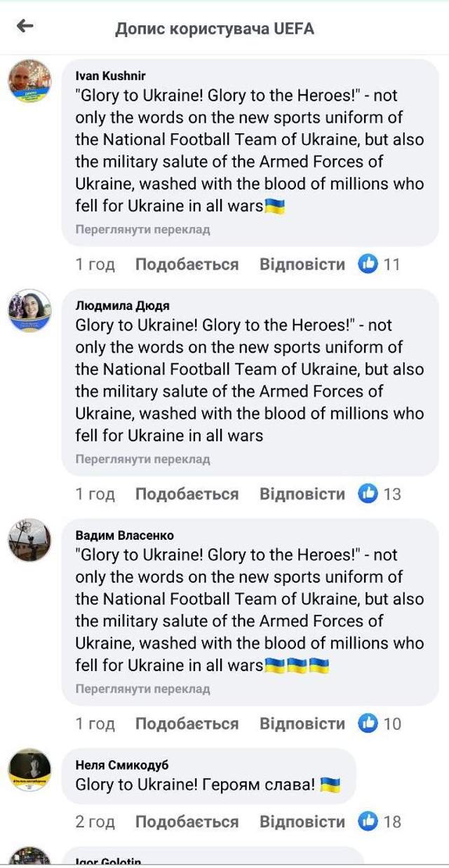View the 11 likes reaction icon
Screen dimensions: 449x868
click(x=368, y=264)
